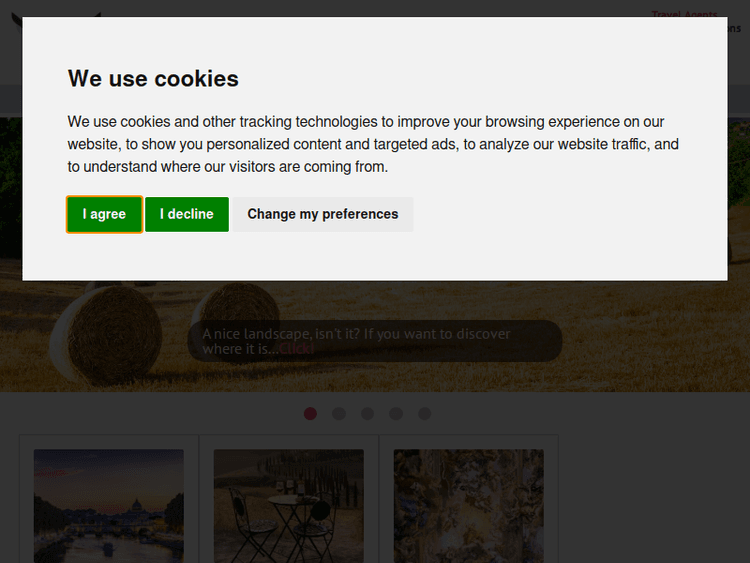Open Change my preferences
The image size is (750, 563).
[x=322, y=214]
